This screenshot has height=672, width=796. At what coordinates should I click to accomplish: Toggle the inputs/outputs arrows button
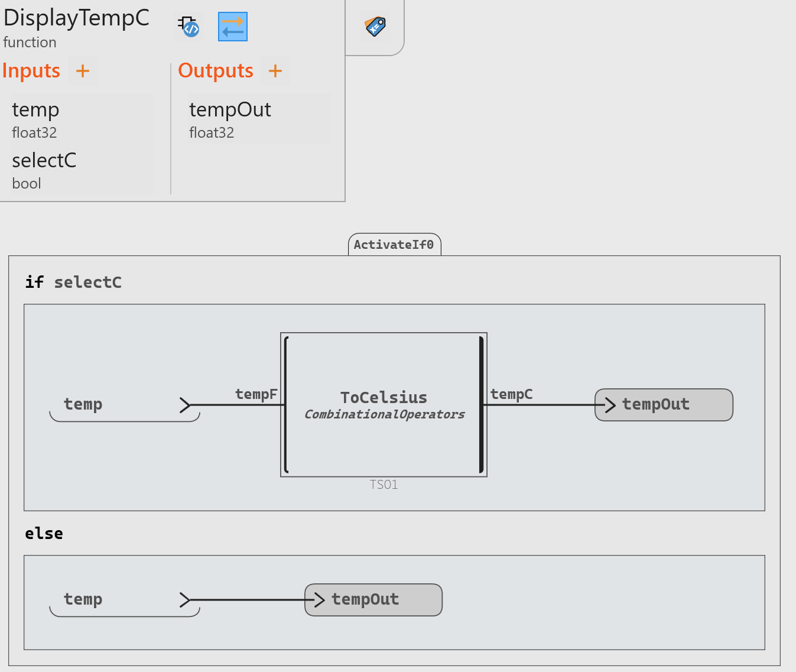233,27
